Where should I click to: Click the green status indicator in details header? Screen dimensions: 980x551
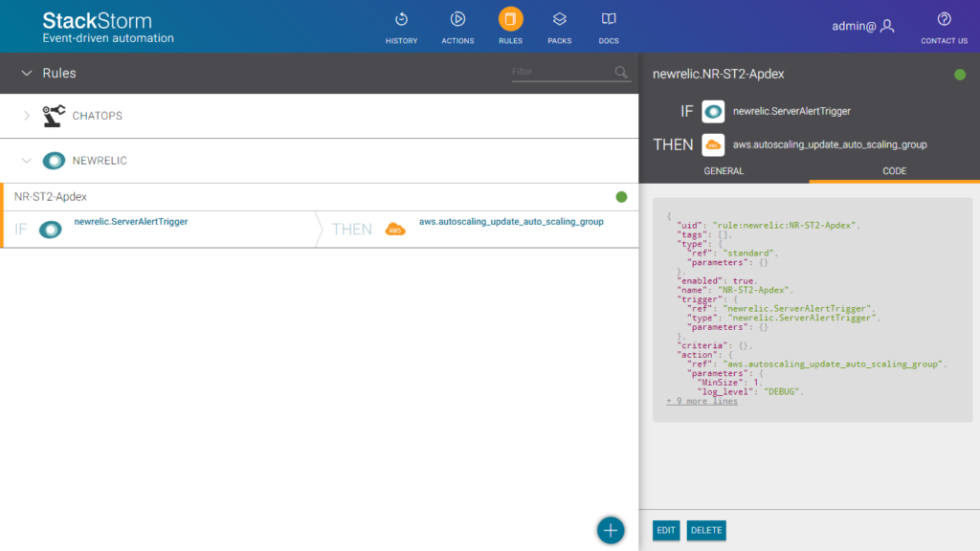pyautogui.click(x=960, y=75)
